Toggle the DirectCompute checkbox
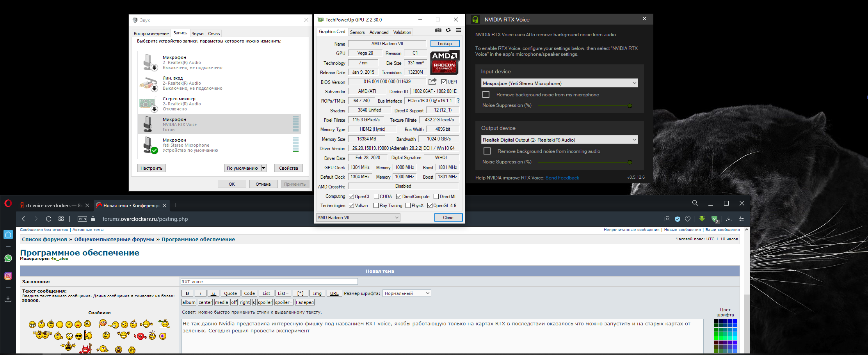 (x=398, y=197)
